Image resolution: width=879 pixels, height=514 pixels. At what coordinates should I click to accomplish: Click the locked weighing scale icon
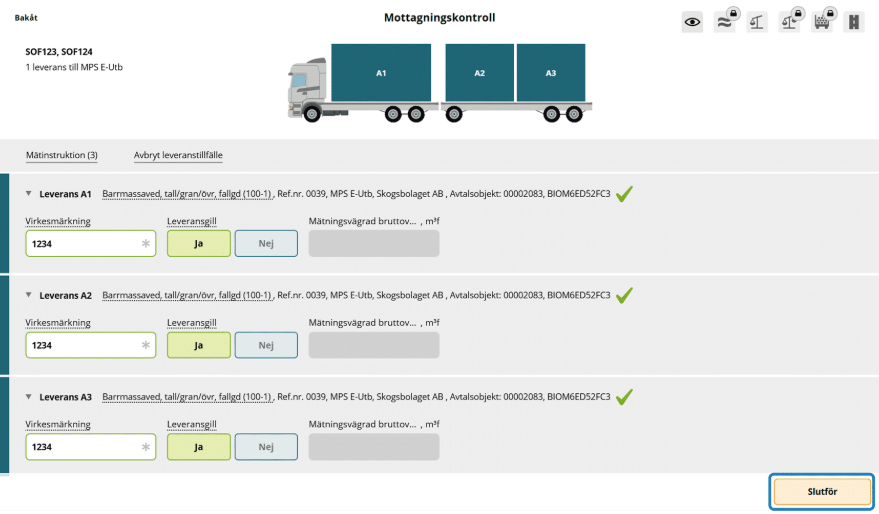(x=789, y=22)
